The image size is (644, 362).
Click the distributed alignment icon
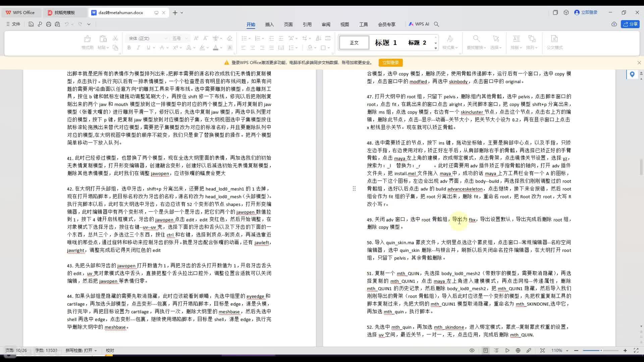click(281, 48)
